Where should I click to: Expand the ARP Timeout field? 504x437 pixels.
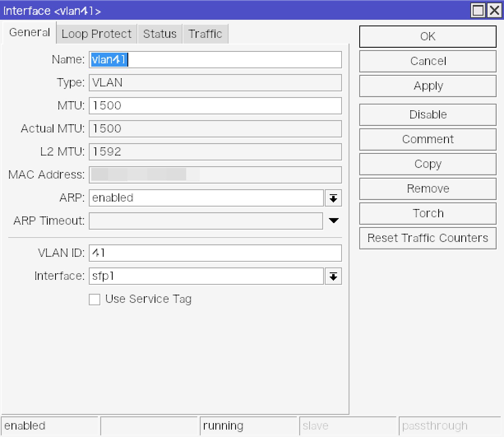[333, 221]
